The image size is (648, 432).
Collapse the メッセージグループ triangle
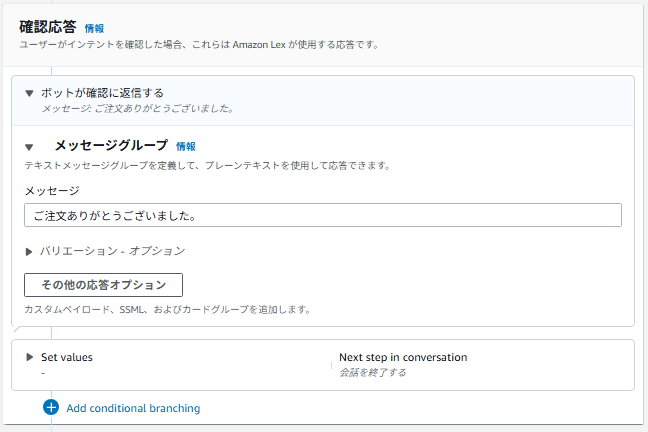(30, 146)
